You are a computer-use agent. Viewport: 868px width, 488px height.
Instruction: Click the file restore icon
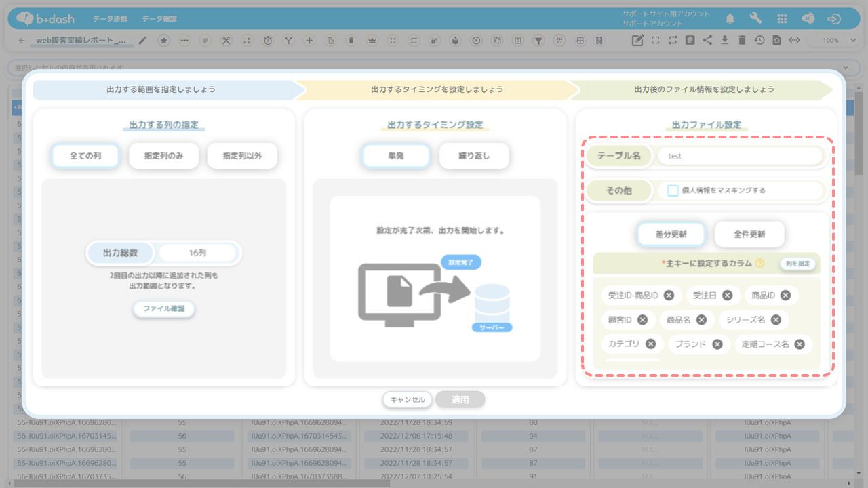tap(777, 40)
